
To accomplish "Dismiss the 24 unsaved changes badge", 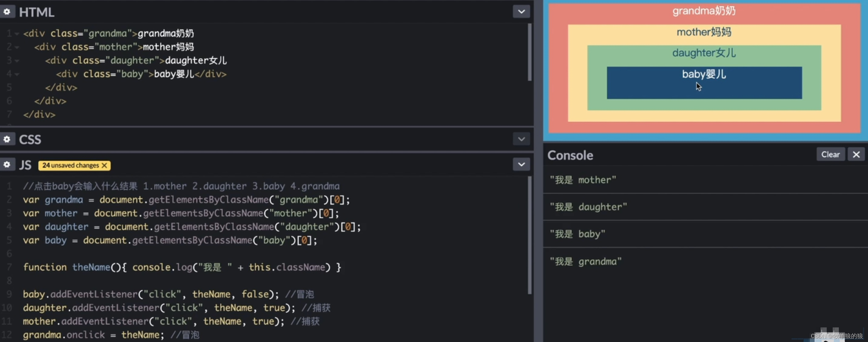I will click(104, 166).
